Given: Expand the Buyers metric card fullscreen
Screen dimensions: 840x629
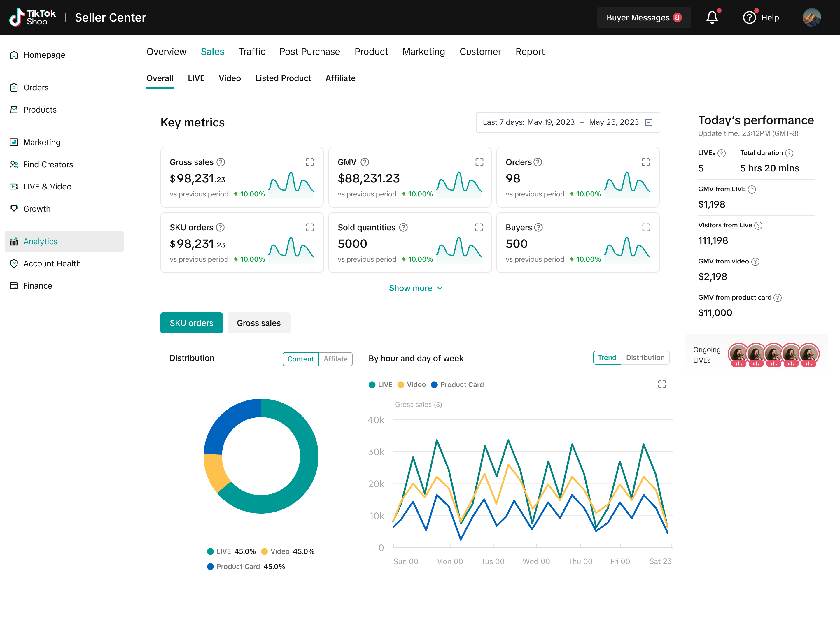Looking at the screenshot, I should click(x=646, y=227).
